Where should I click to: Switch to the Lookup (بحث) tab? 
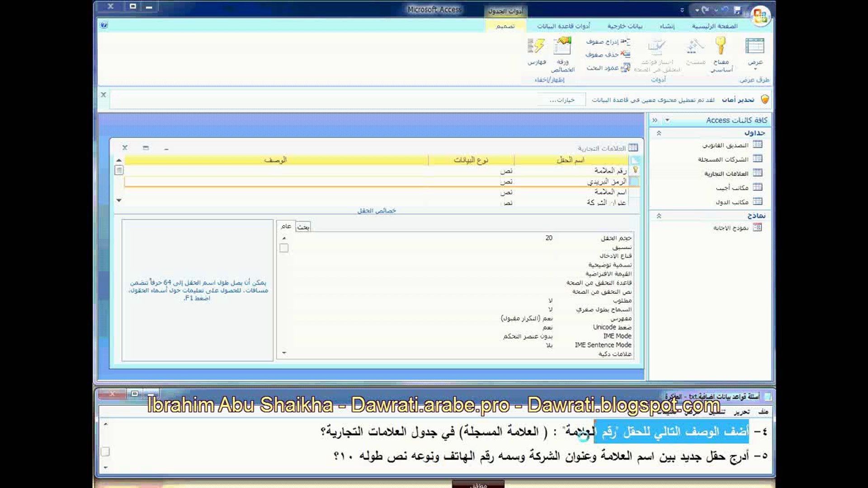pyautogui.click(x=303, y=227)
